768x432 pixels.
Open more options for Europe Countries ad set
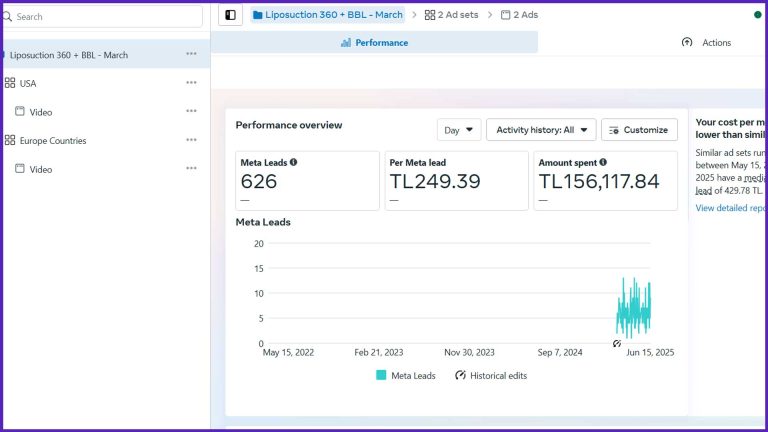coord(192,140)
